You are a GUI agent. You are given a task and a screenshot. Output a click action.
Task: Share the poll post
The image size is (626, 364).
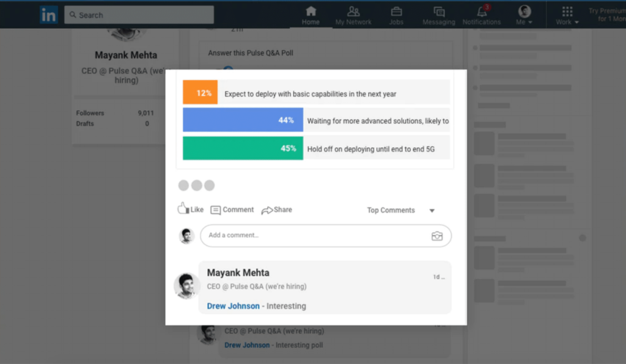pos(276,209)
